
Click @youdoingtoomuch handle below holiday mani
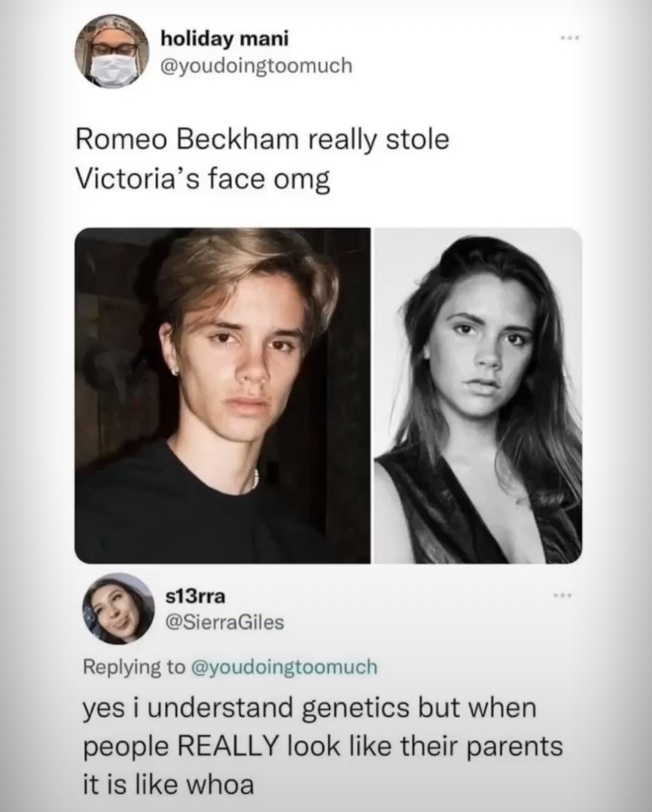click(x=256, y=66)
